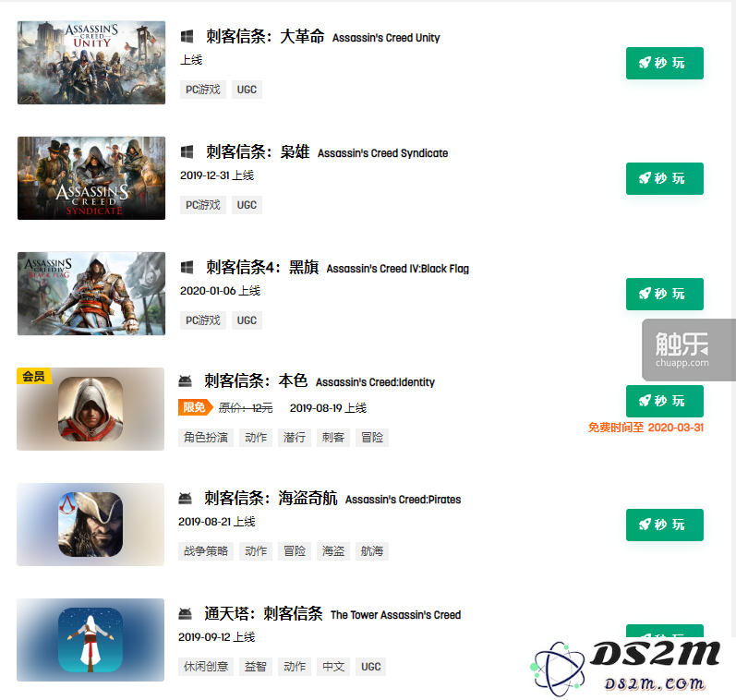
Task: Open the Assassin's Creed Pirates app icon
Action: click(90, 525)
